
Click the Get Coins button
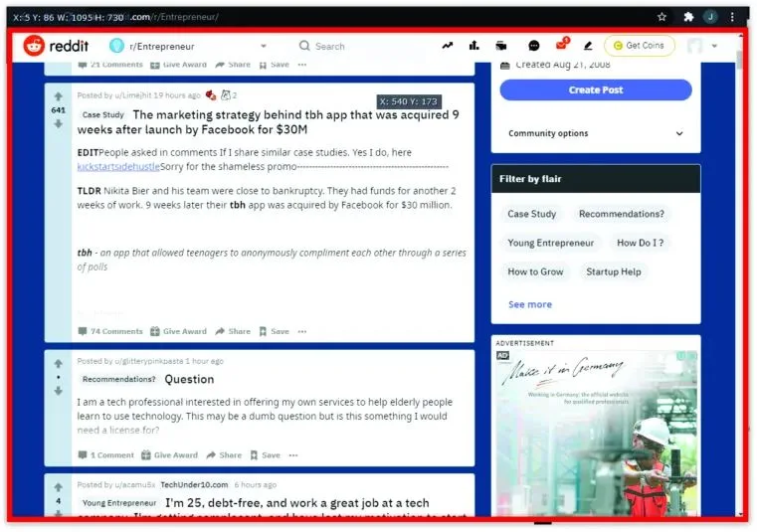[640, 46]
